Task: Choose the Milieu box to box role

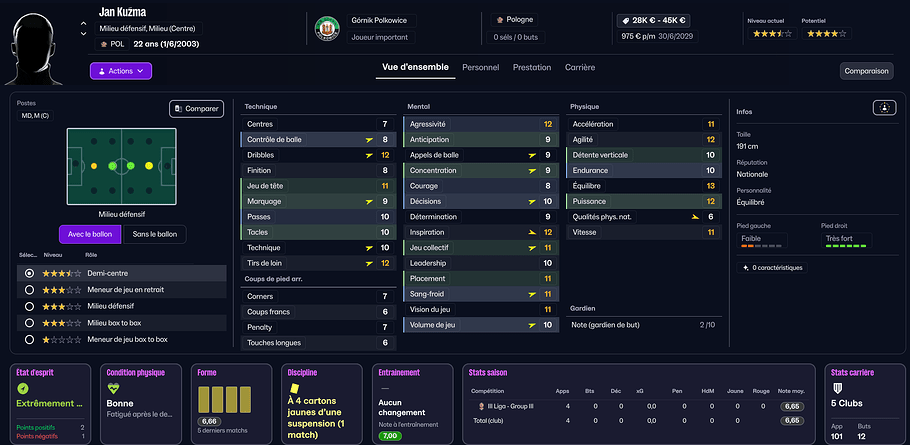Action: (x=30, y=323)
